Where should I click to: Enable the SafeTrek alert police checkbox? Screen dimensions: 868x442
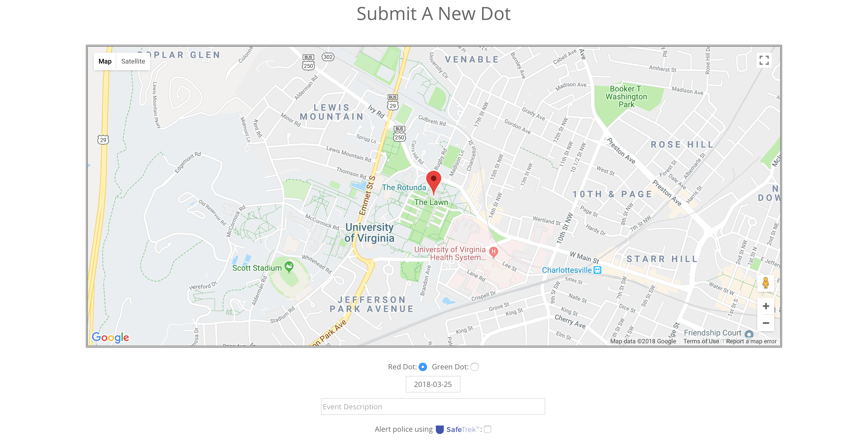click(x=488, y=429)
